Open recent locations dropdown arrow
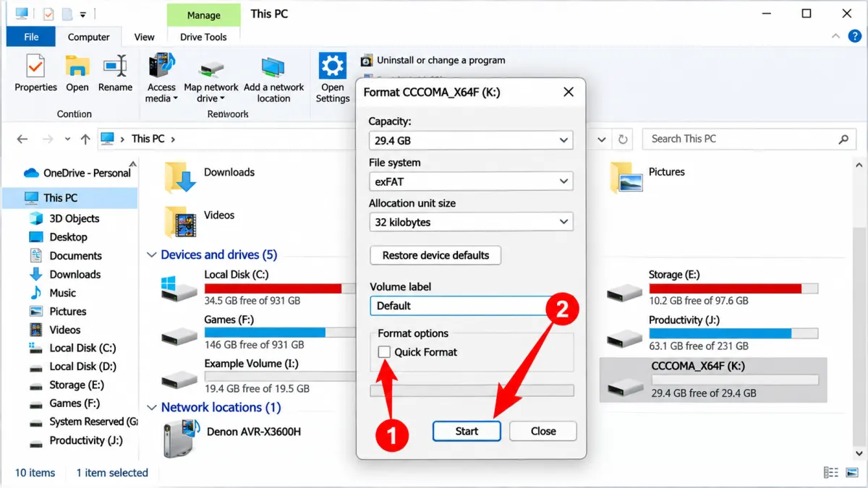Screen dimensions: 868x488 tap(67, 139)
